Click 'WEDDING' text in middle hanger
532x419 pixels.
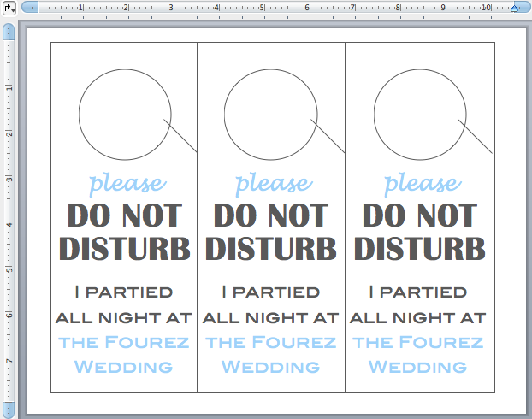[x=270, y=367]
